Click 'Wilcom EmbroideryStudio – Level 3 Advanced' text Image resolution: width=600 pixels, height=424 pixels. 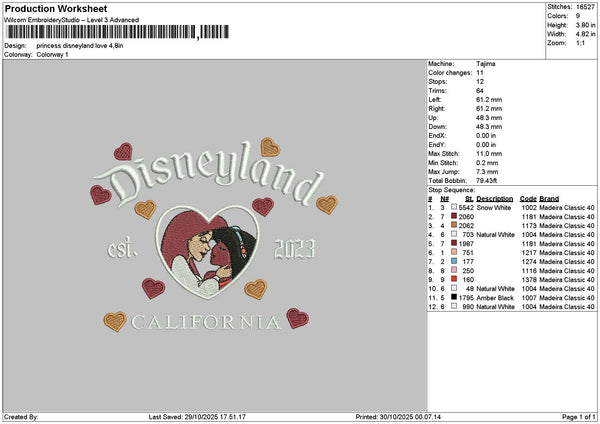coord(72,20)
